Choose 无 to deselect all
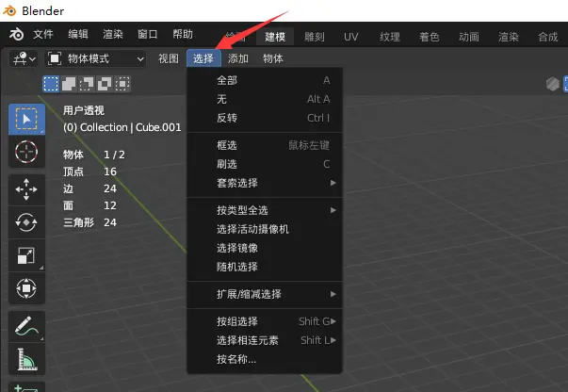The width and height of the screenshot is (568, 392). pos(265,99)
